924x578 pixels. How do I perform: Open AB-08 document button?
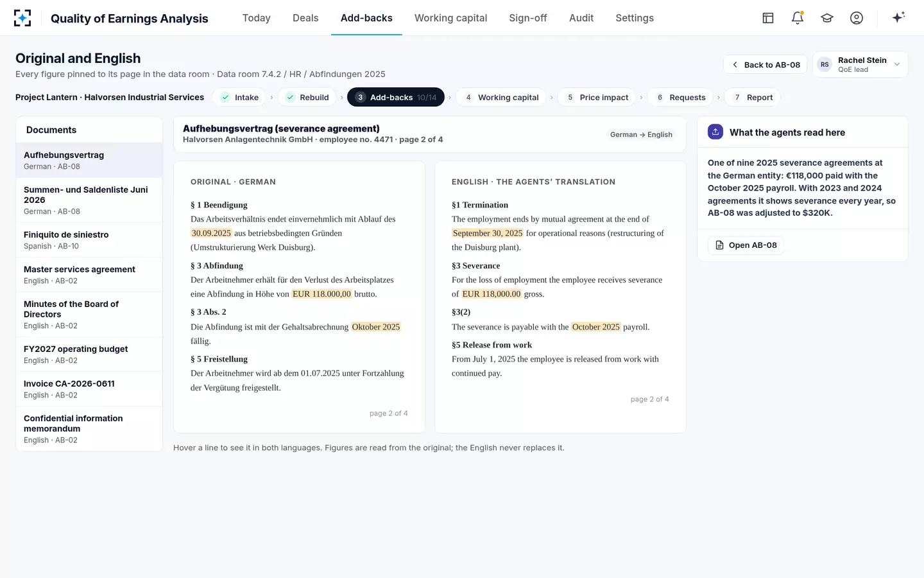pyautogui.click(x=746, y=245)
